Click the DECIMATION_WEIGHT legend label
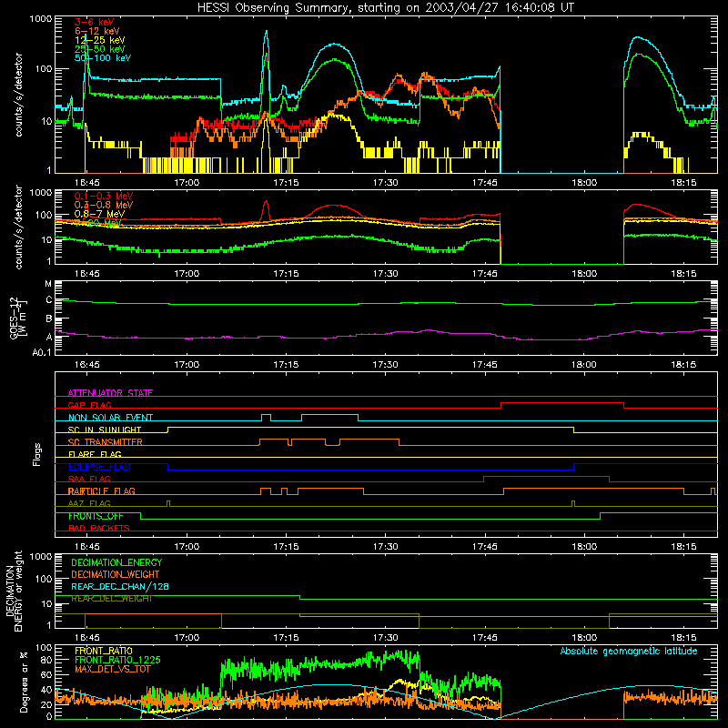 pyautogui.click(x=116, y=574)
